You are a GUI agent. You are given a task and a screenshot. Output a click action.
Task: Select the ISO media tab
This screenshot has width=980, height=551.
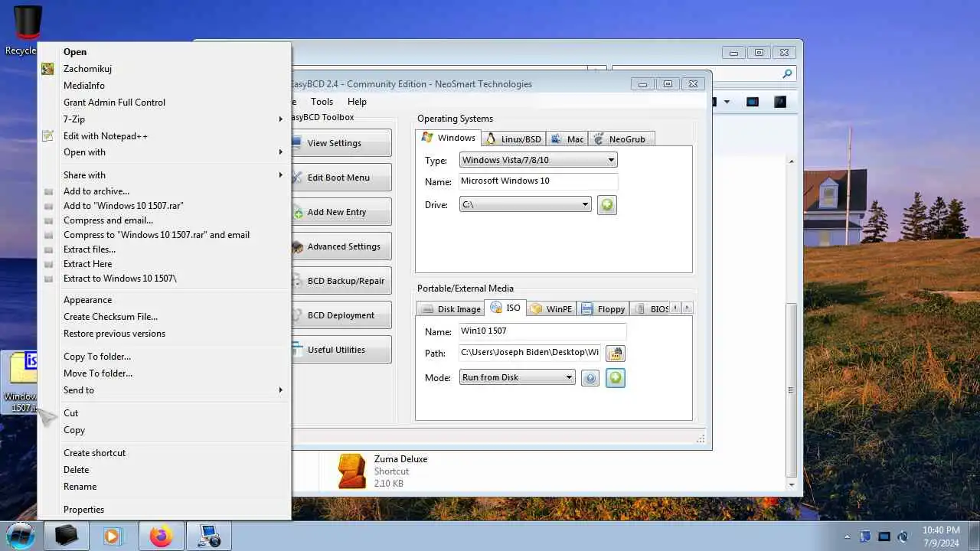coord(505,308)
